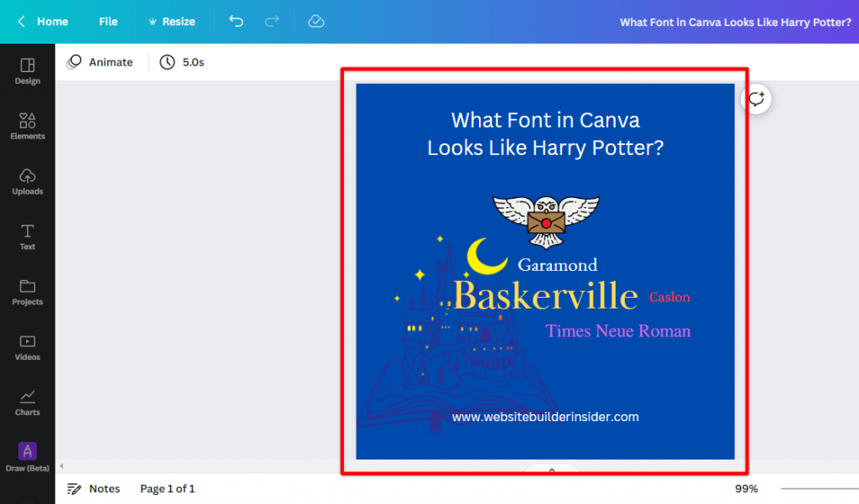The width and height of the screenshot is (859, 504).
Task: Click the Animate button
Action: (x=101, y=62)
